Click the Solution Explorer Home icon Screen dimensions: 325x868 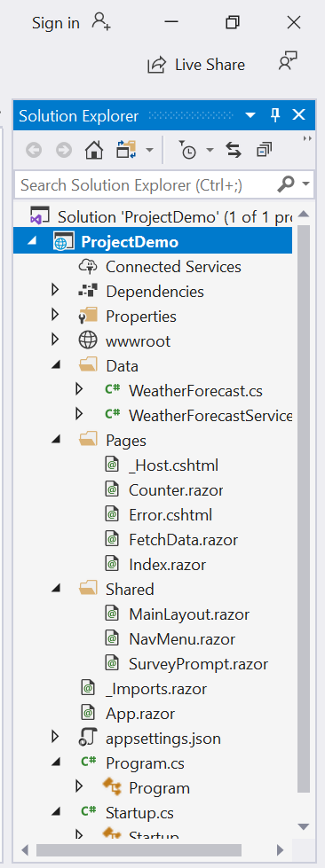[x=94, y=150]
